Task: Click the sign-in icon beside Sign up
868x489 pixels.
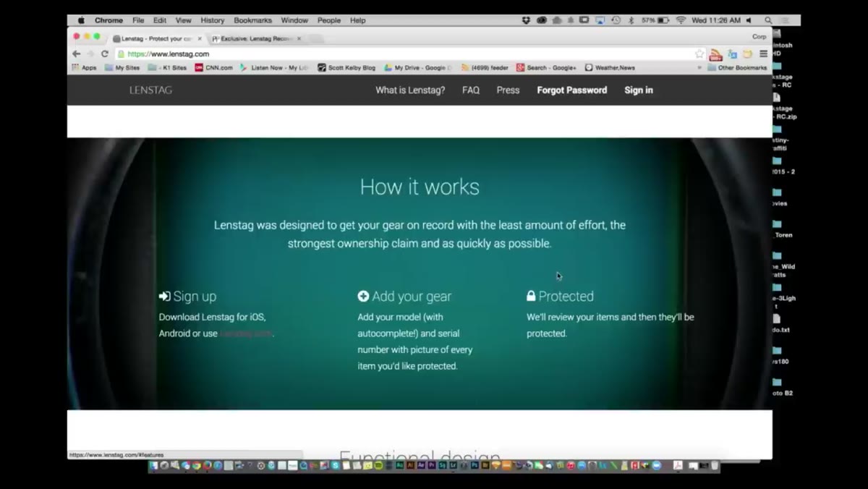Action: (165, 296)
